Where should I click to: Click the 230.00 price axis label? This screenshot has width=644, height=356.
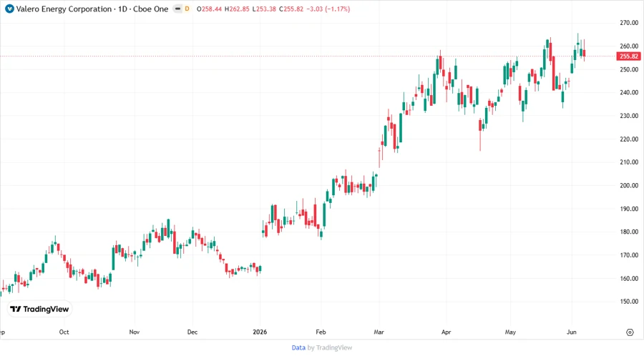(x=629, y=116)
